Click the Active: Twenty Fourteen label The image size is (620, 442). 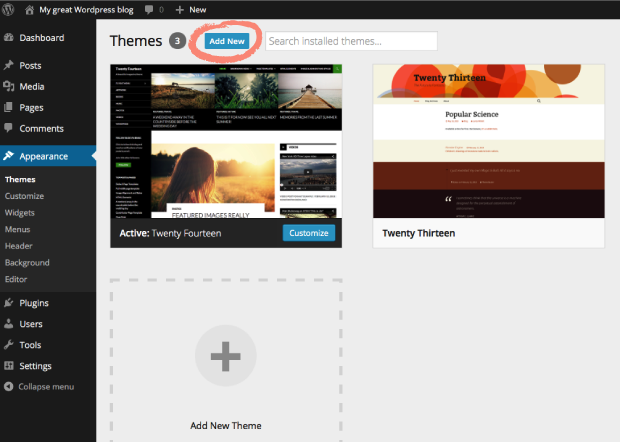point(170,233)
